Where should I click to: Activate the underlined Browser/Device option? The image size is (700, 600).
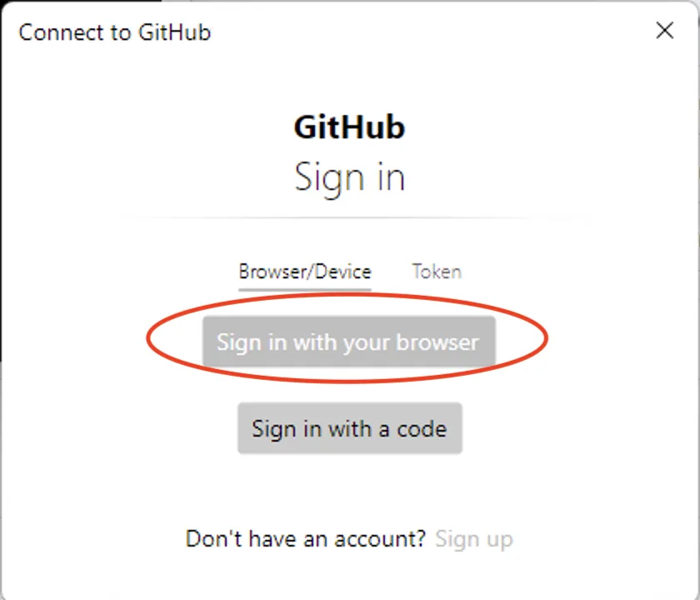[x=305, y=272]
